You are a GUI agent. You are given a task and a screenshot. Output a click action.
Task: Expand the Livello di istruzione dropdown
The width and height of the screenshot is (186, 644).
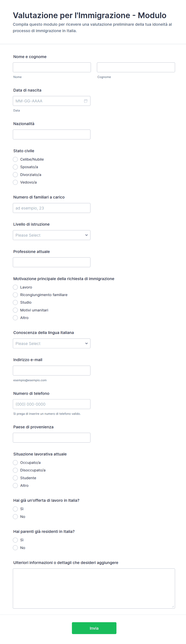52,235
